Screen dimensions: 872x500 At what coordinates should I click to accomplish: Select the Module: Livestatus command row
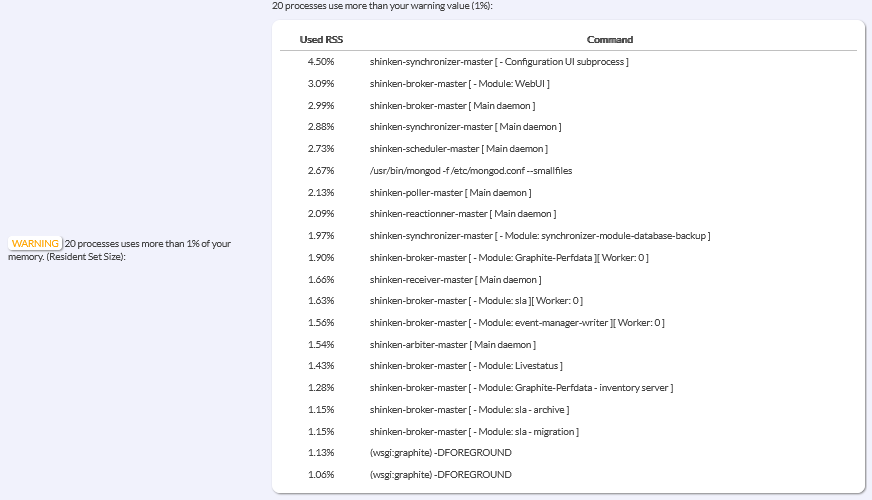(466, 366)
